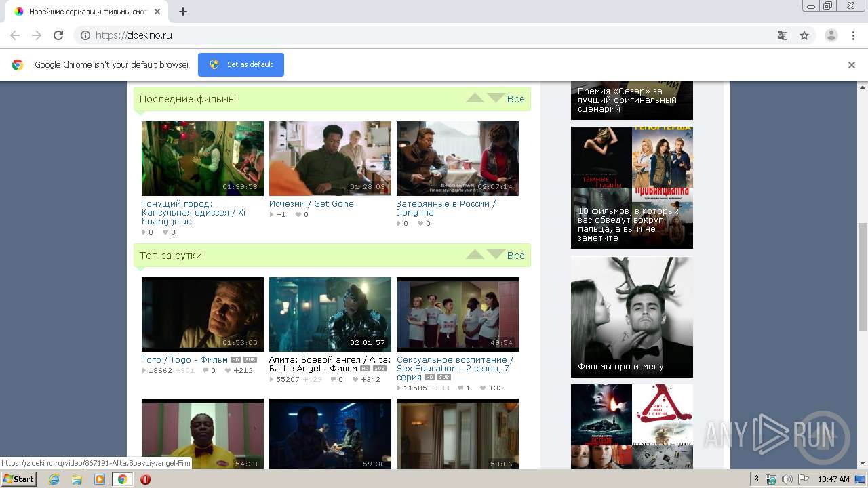Click the taskbar clock showing 10:47 AM
The width and height of the screenshot is (868, 488).
pos(833,479)
